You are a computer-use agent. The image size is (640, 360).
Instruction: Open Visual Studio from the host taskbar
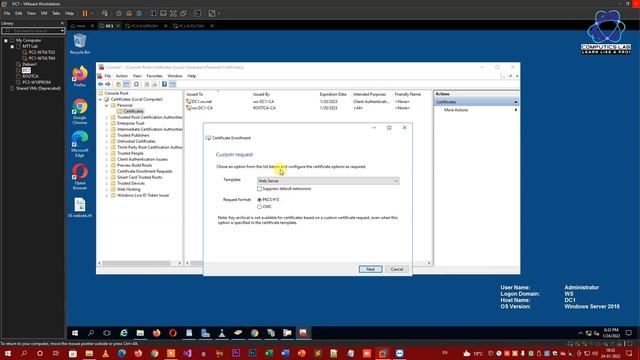(x=187, y=353)
